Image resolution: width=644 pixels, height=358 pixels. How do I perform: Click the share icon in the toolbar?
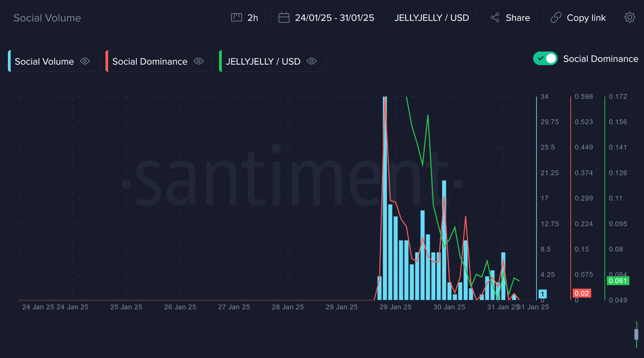pyautogui.click(x=495, y=18)
